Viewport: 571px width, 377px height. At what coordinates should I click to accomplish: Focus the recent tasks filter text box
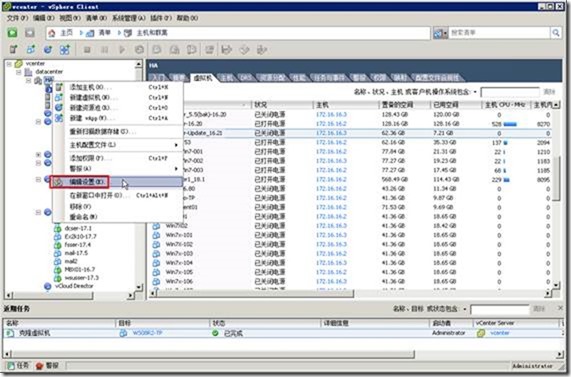[x=500, y=310]
